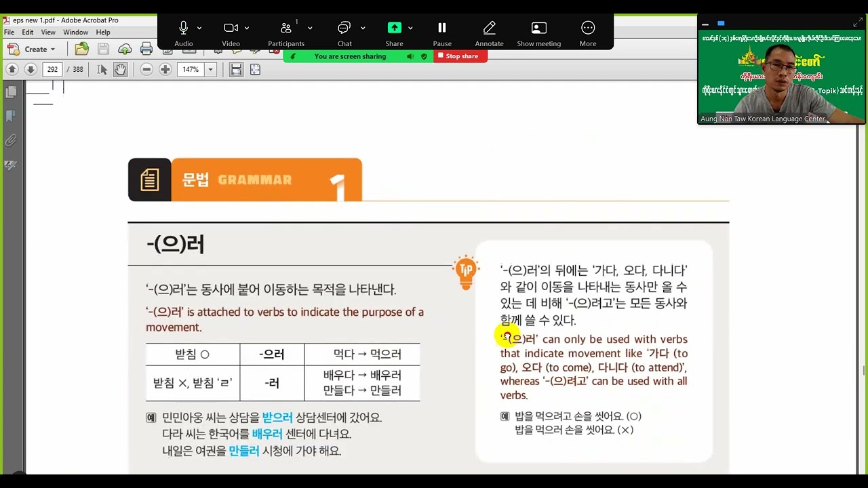Screen dimensions: 868x488
Task: Click the '388' total page count
Action: [x=78, y=69]
